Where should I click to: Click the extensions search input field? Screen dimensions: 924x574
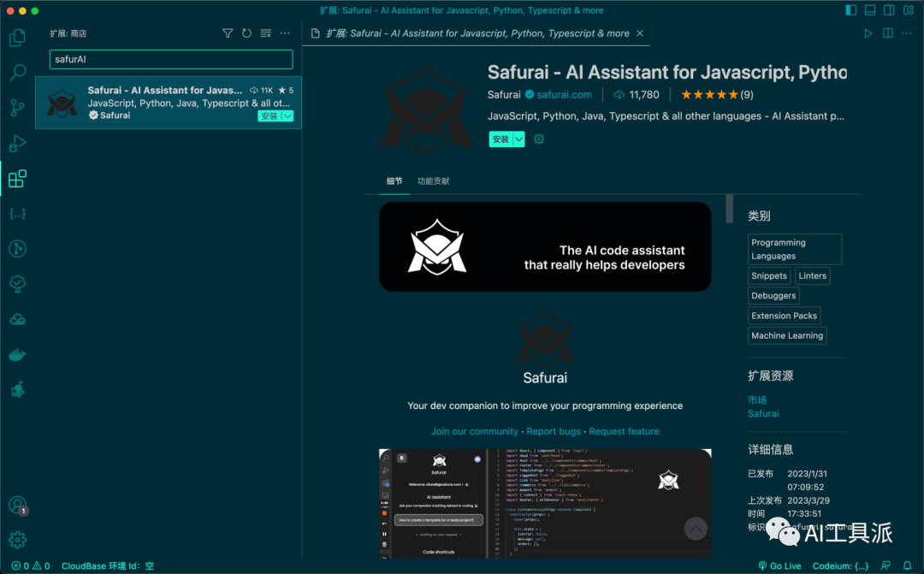(x=171, y=59)
